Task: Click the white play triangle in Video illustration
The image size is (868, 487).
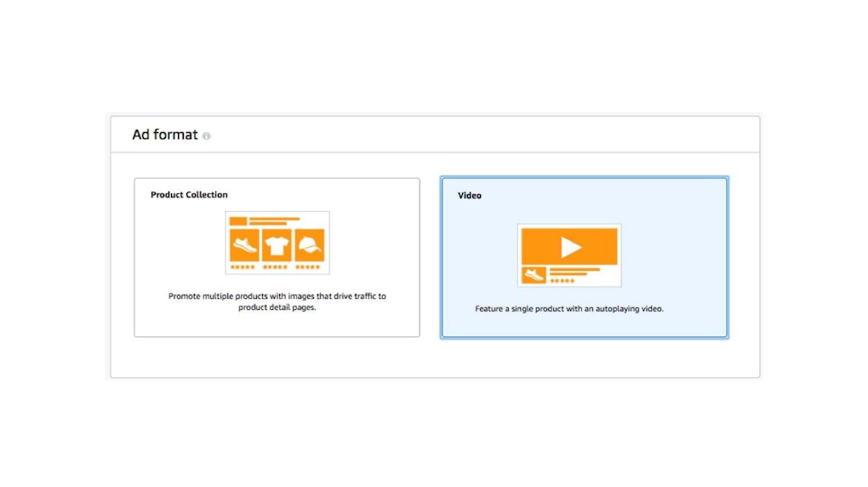Action: click(x=570, y=247)
